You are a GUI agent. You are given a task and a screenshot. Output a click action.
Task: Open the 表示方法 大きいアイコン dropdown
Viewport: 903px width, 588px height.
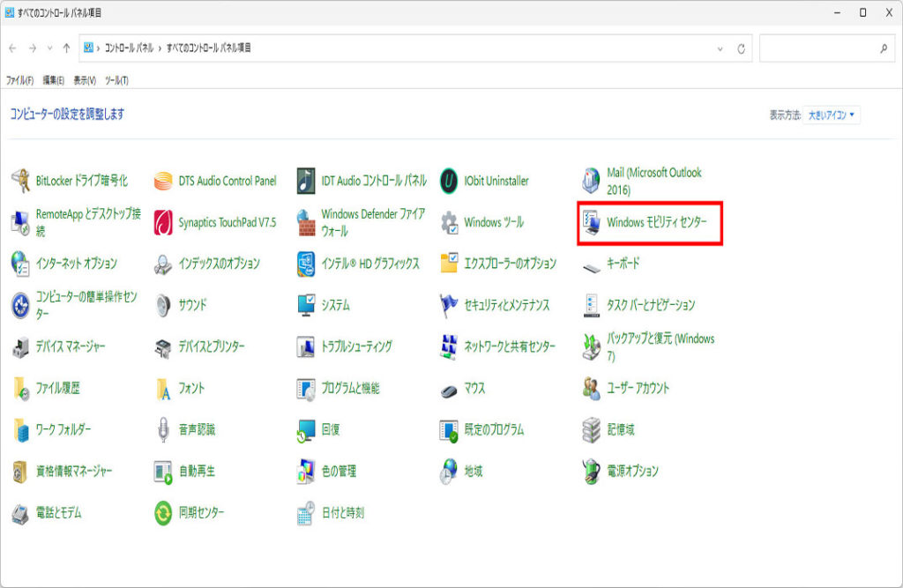(831, 115)
